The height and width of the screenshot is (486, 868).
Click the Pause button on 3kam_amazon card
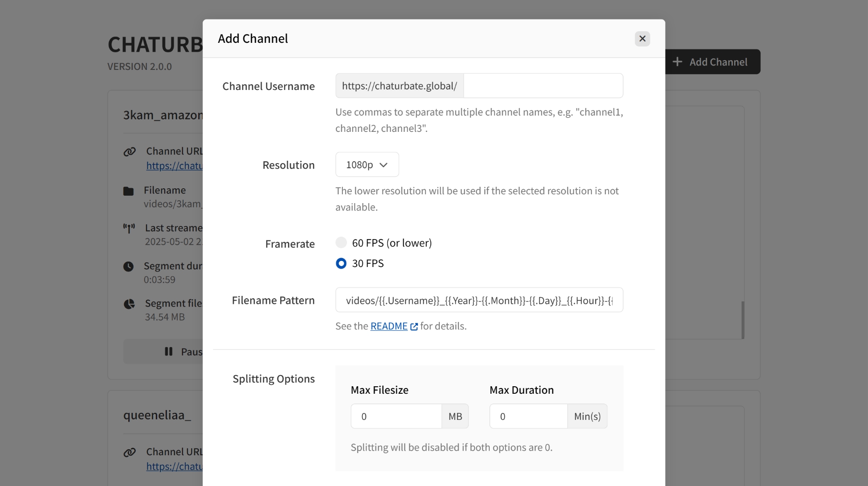(163, 352)
